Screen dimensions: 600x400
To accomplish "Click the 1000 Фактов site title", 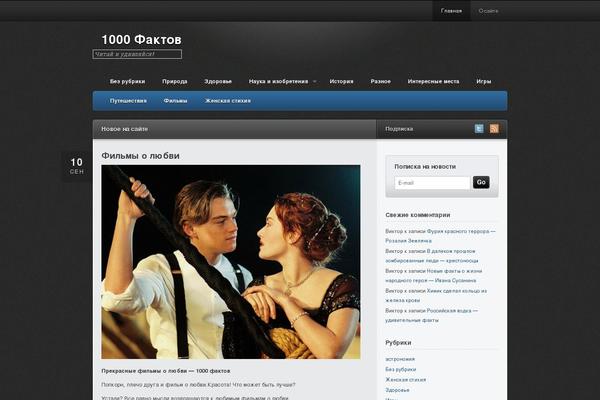I will tap(141, 39).
